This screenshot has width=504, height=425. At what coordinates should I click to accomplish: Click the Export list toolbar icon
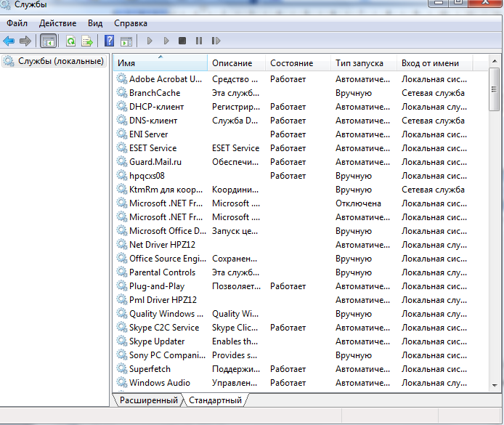(x=87, y=41)
